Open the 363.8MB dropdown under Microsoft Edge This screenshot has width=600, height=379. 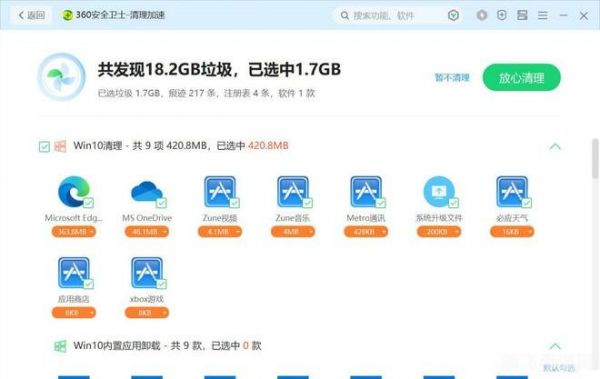click(73, 232)
